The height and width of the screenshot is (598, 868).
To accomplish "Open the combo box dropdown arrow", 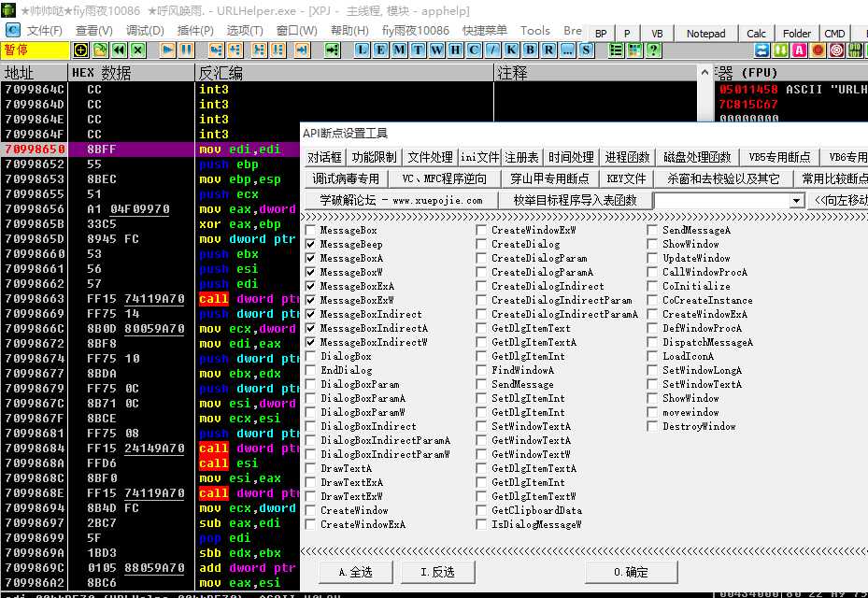I will (797, 201).
